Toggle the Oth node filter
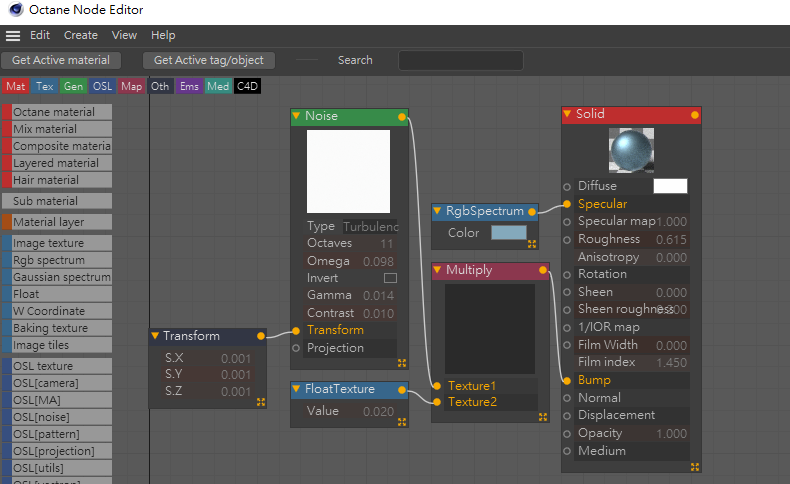The image size is (790, 484). click(x=160, y=86)
